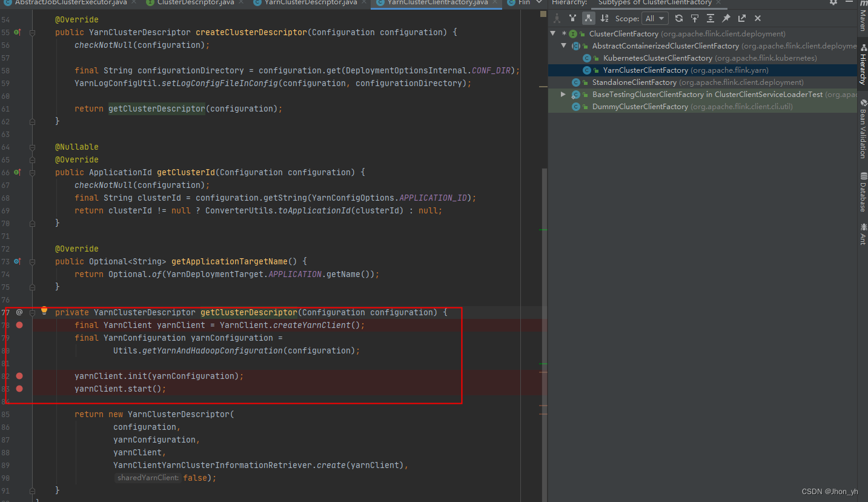Remove breakpoint on line 78
The width and height of the screenshot is (868, 502).
(x=19, y=326)
